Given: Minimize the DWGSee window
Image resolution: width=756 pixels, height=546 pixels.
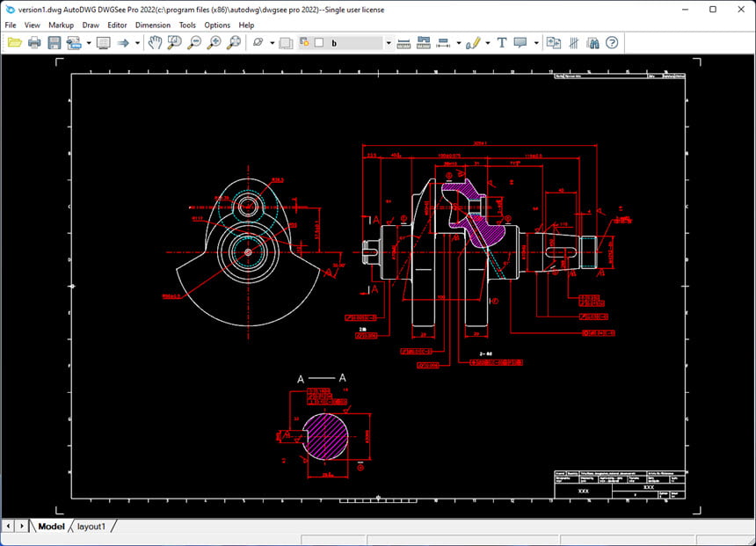Looking at the screenshot, I should click(x=685, y=9).
